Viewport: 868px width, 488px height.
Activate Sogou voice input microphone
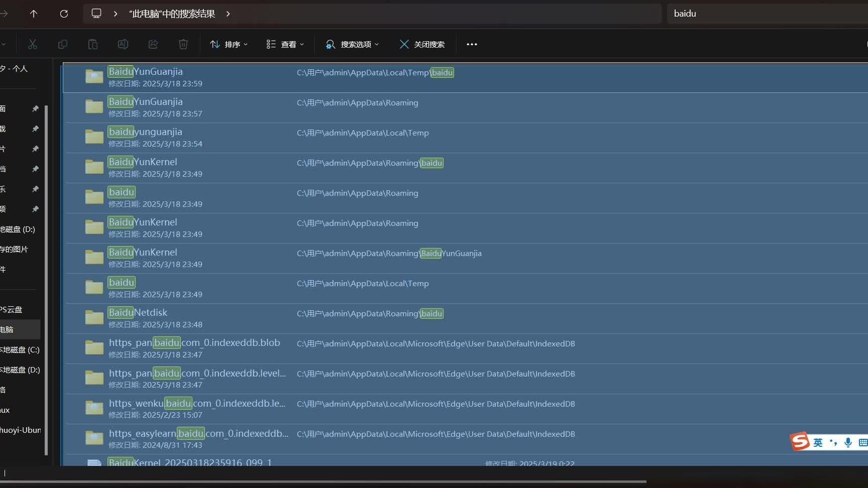(x=848, y=443)
